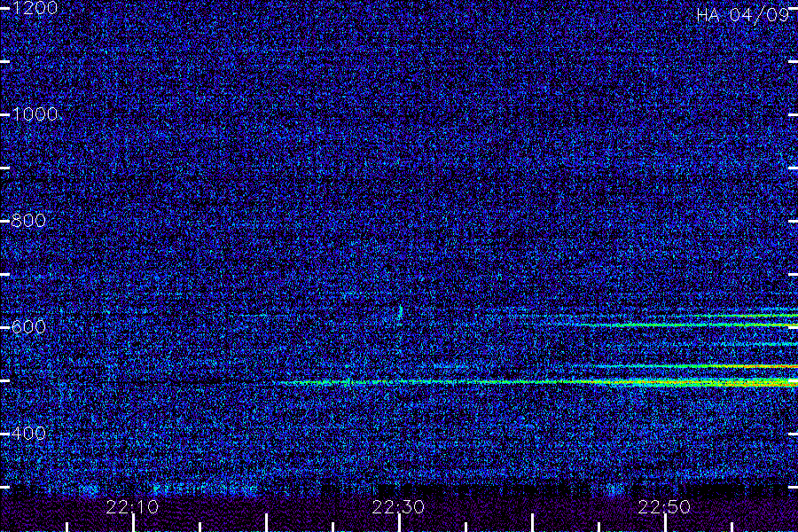The width and height of the screenshot is (798, 532).
Task: Click the HA 04/09 date label
Action: coord(742,15)
